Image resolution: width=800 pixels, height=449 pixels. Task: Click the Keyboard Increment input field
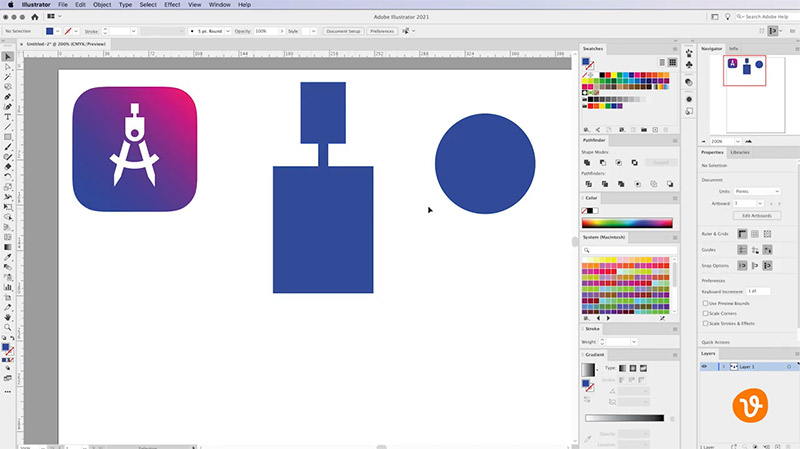759,291
